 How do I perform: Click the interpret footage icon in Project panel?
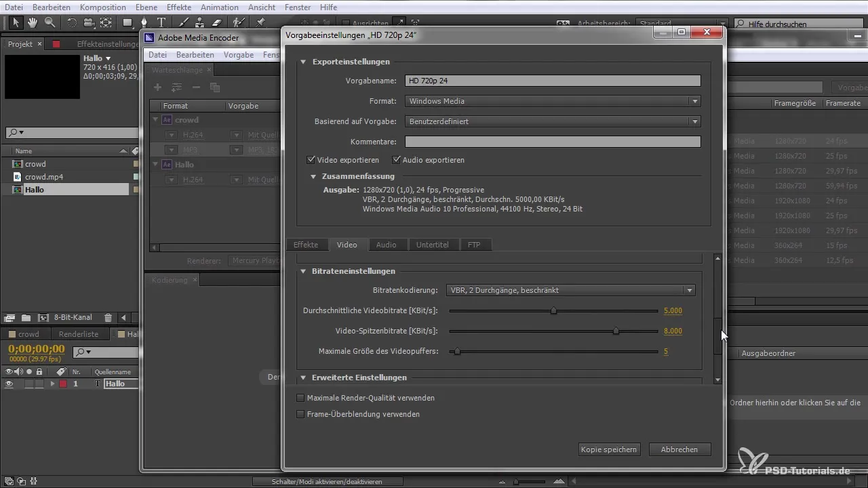9,317
